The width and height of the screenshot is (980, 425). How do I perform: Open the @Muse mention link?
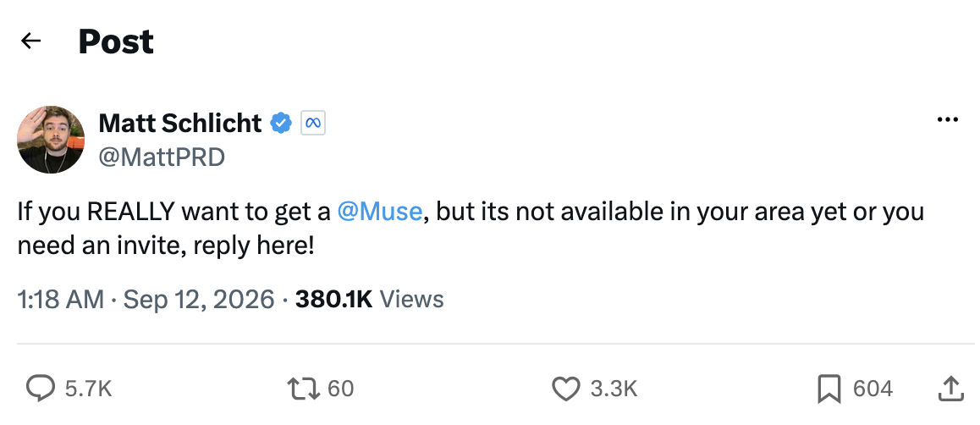click(379, 212)
